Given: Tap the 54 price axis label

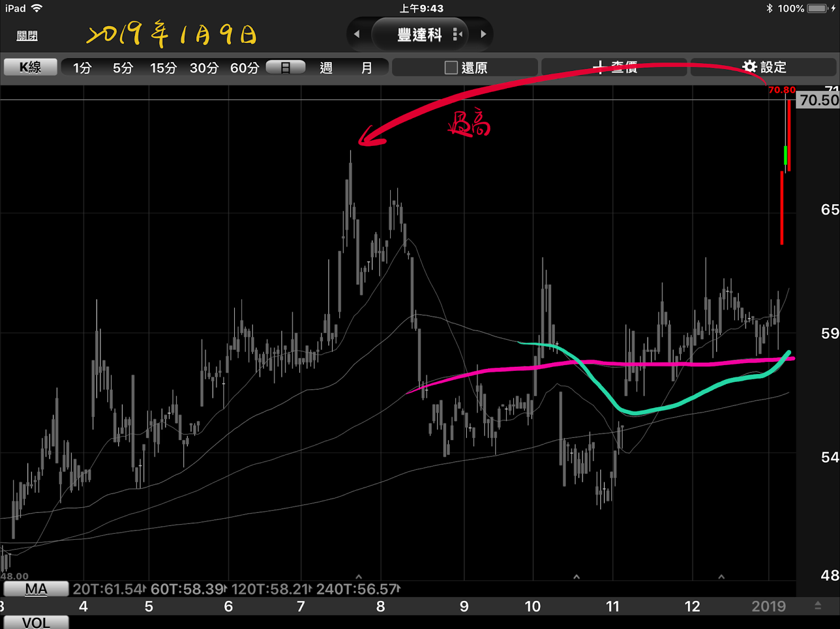Looking at the screenshot, I should pyautogui.click(x=829, y=457).
